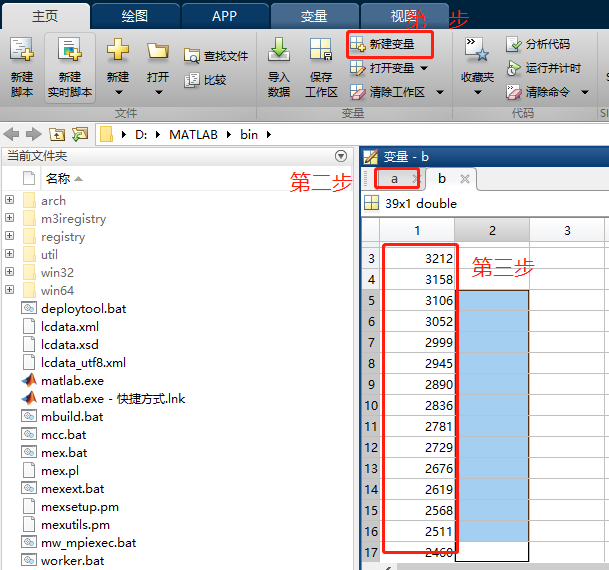Screen dimensions: 609x570
Task: Expand the util folder
Action: [x=9, y=254]
